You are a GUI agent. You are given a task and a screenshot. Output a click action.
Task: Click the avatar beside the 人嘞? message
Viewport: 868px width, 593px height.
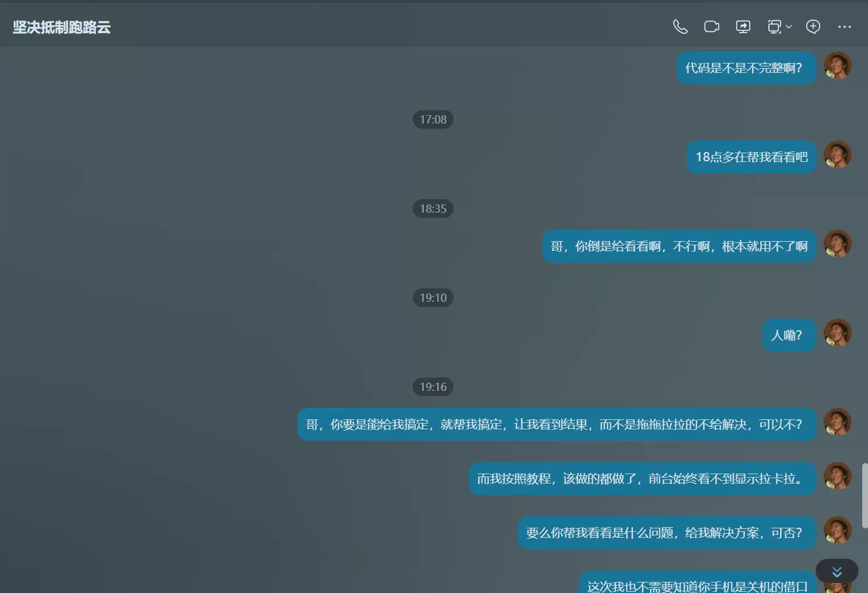(x=838, y=333)
